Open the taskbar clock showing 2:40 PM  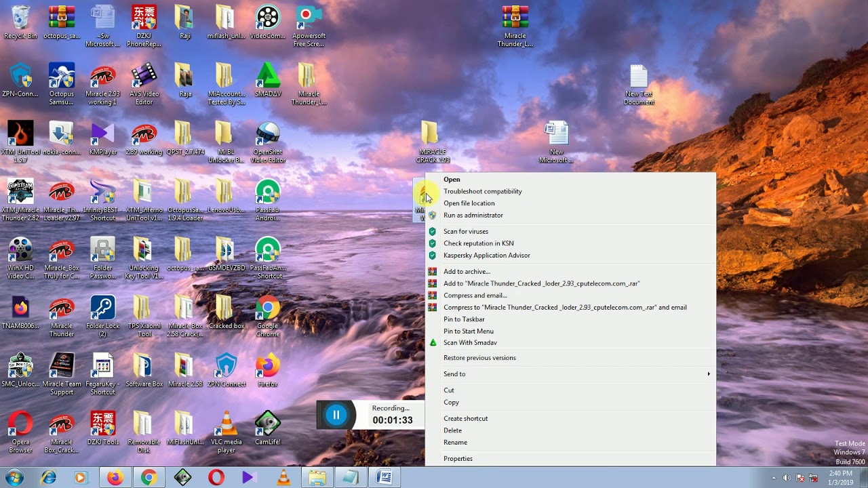pos(841,477)
